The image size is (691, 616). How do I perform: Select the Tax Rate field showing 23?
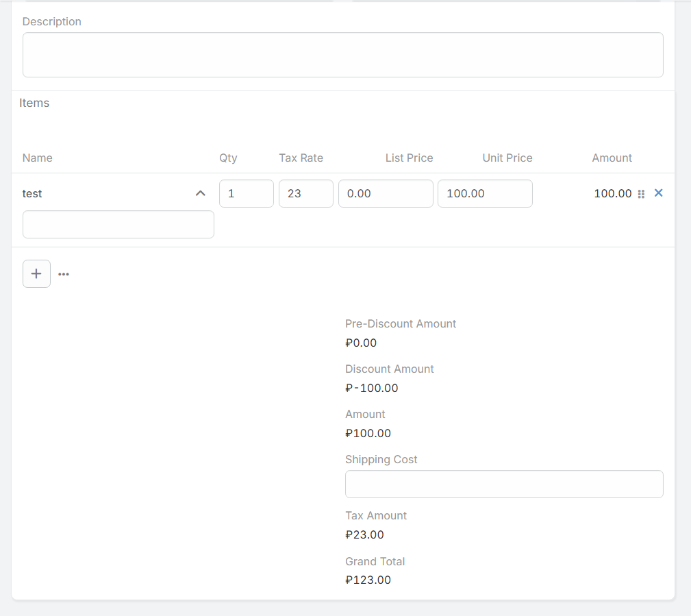(305, 193)
